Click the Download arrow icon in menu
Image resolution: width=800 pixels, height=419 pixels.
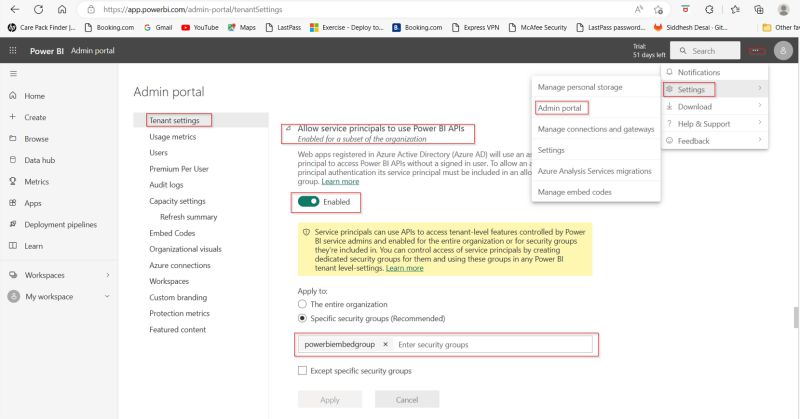[669, 106]
